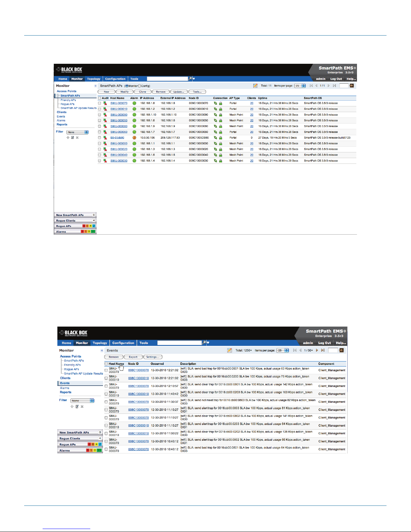411x532 pixels.
Task: Go to the previous page of the SmartPath APs list
Action: pos(316,86)
